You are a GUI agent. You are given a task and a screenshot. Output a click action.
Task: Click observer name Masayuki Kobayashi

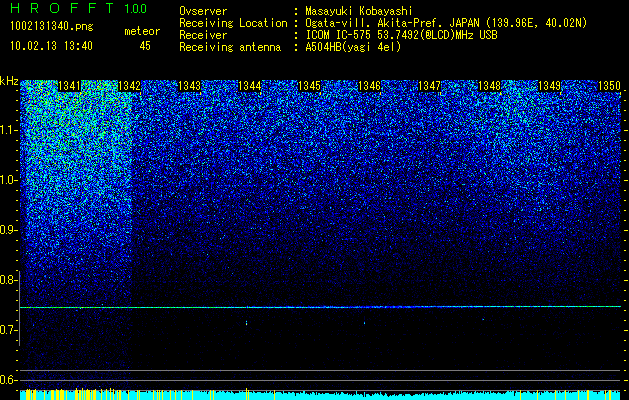359,12
